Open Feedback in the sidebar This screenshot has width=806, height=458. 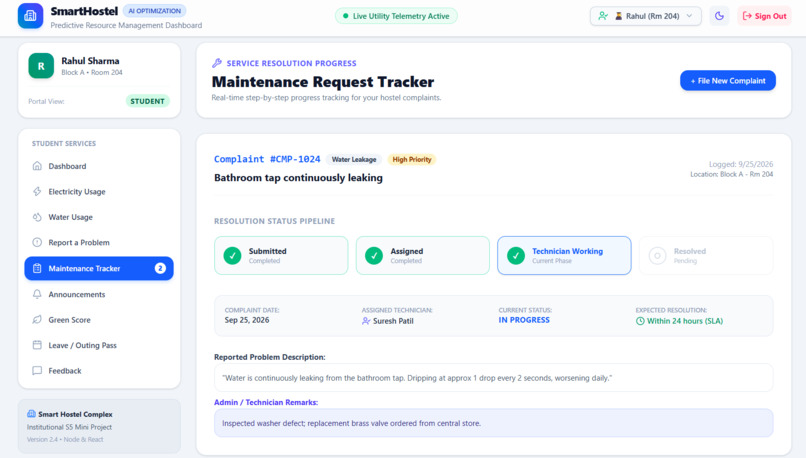pyautogui.click(x=99, y=371)
